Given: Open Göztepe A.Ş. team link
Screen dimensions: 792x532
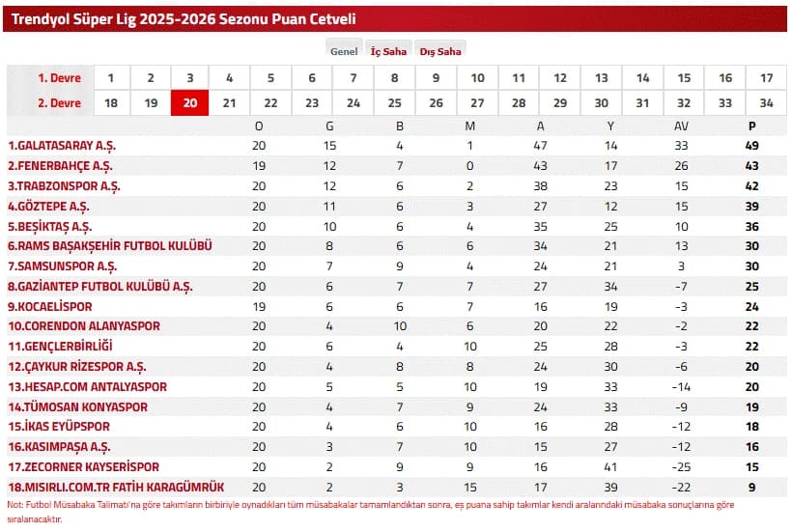Looking at the screenshot, I should point(48,206).
